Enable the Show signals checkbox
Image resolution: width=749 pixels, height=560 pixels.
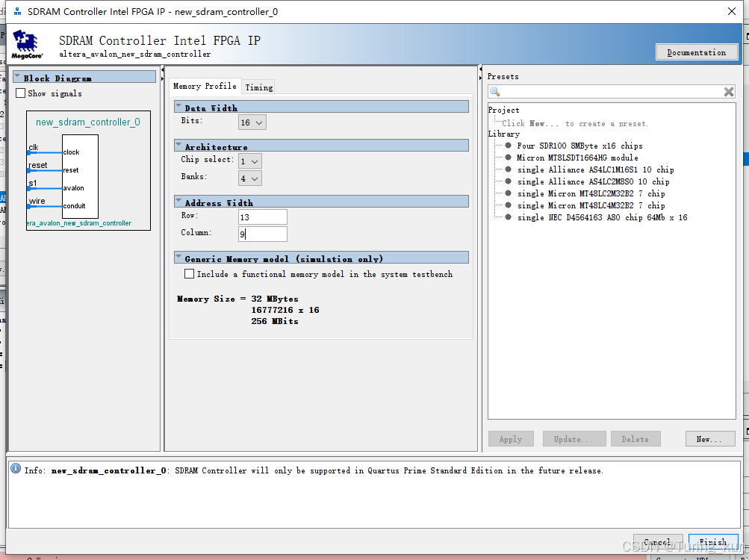click(x=21, y=93)
